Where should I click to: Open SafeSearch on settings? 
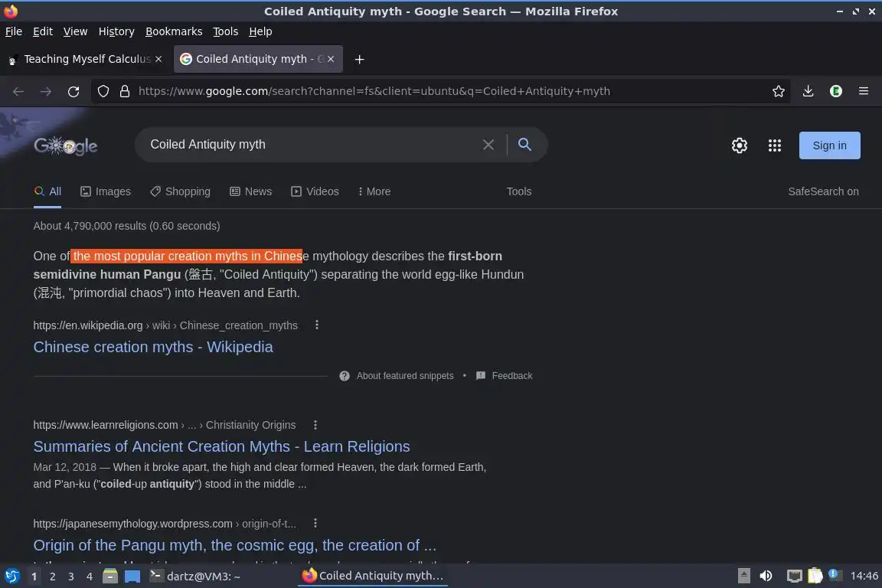(823, 191)
